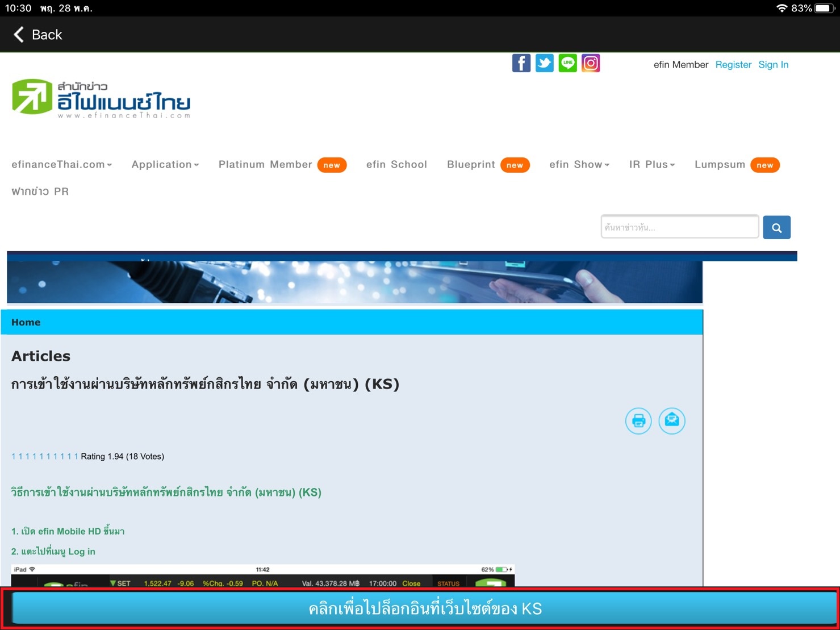Click the article title ending with (KS)
This screenshot has height=630, width=840.
[x=205, y=385]
